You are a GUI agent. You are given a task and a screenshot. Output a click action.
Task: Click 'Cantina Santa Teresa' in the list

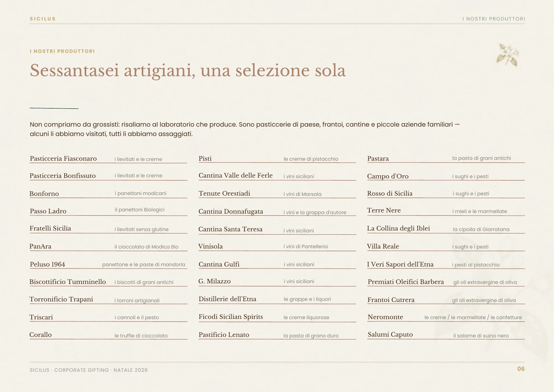tap(230, 229)
